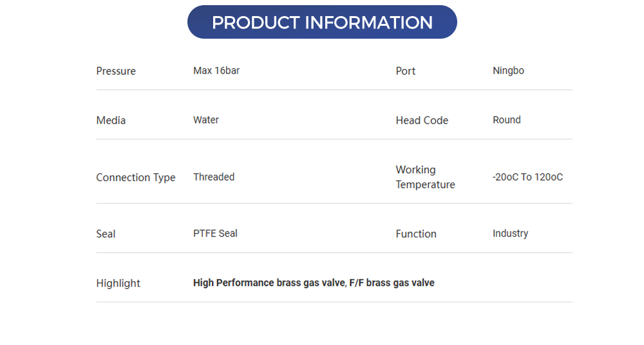Open the 'F/F brass gas valve' link
Screen dimensions: 644x345
[392, 283]
